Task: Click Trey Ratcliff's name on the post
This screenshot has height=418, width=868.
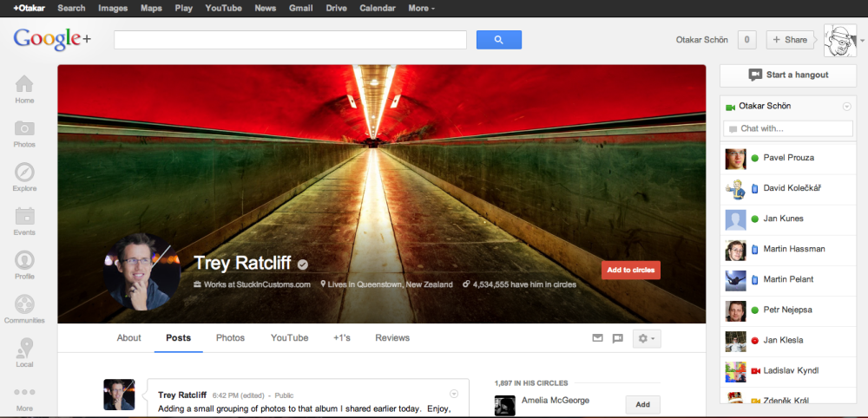Action: point(182,395)
